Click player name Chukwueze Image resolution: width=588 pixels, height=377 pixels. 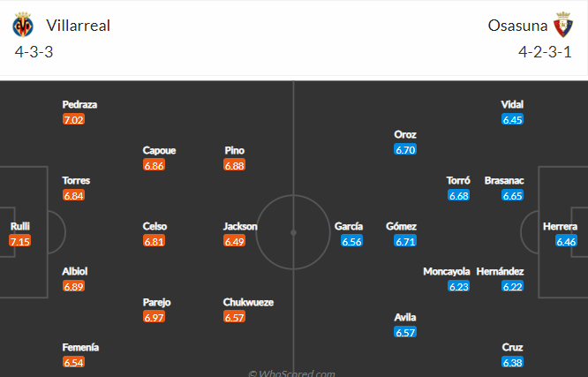click(x=248, y=302)
